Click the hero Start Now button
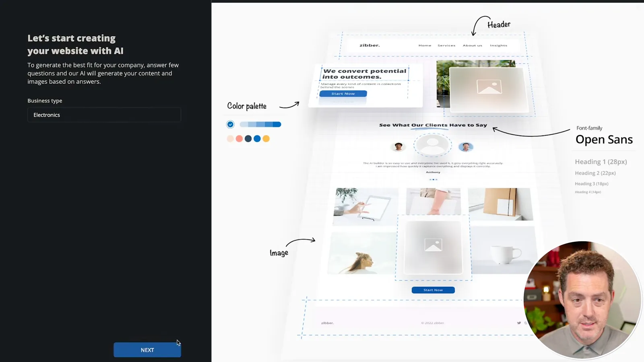The height and width of the screenshot is (362, 644). click(343, 94)
